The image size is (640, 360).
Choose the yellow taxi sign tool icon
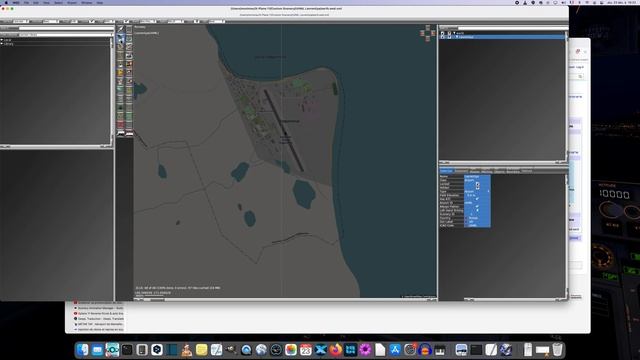click(120, 73)
